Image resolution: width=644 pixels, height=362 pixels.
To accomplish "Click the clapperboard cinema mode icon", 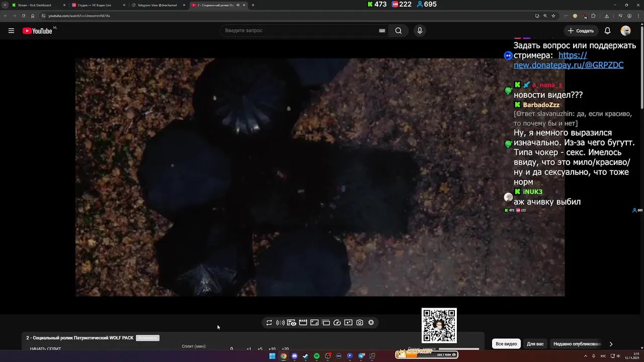I will coord(303,323).
